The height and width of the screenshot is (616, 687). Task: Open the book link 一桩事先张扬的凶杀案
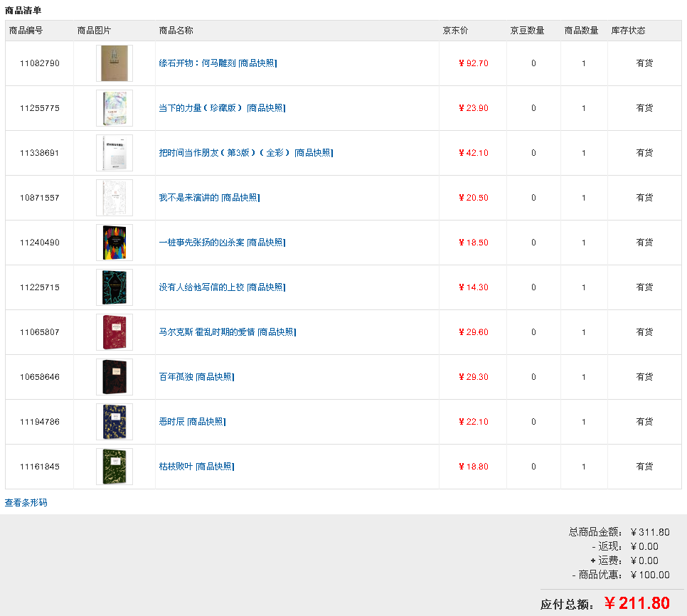pos(201,243)
